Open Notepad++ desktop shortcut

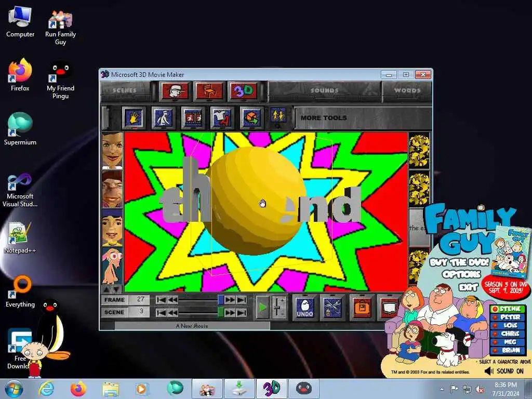pos(20,237)
